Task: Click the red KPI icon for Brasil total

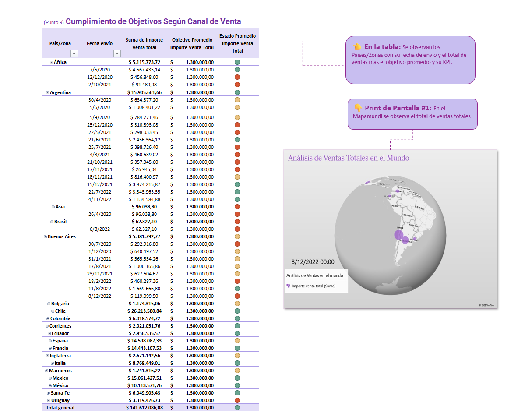Action: pos(237,222)
